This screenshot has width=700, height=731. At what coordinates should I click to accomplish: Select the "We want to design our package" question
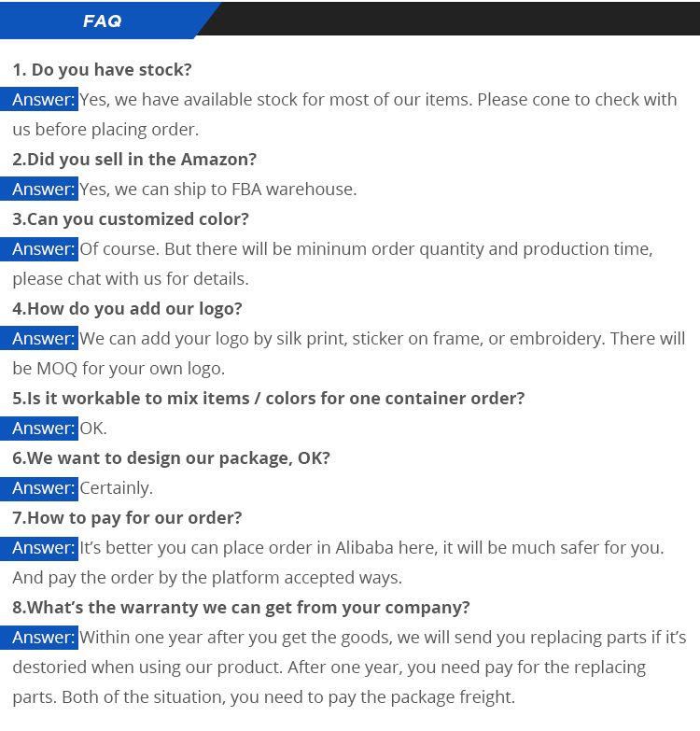click(171, 458)
